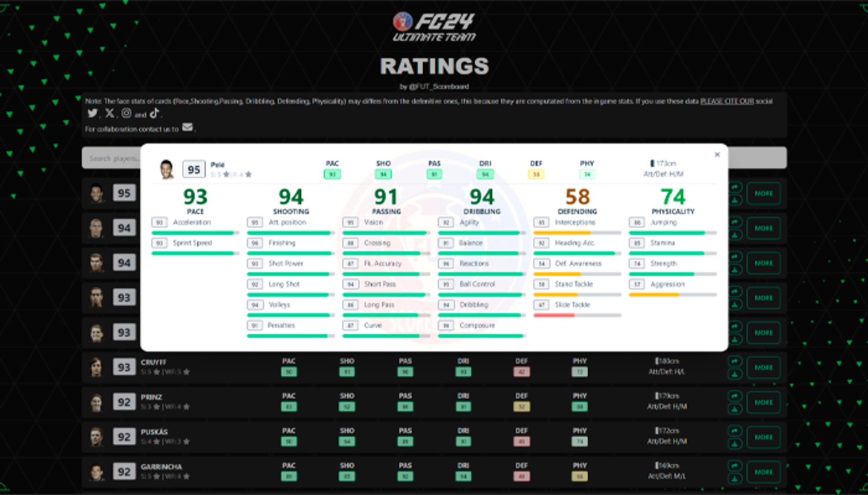Open MORE details for Cruyff
Screen dimensions: 868x495
coord(764,367)
